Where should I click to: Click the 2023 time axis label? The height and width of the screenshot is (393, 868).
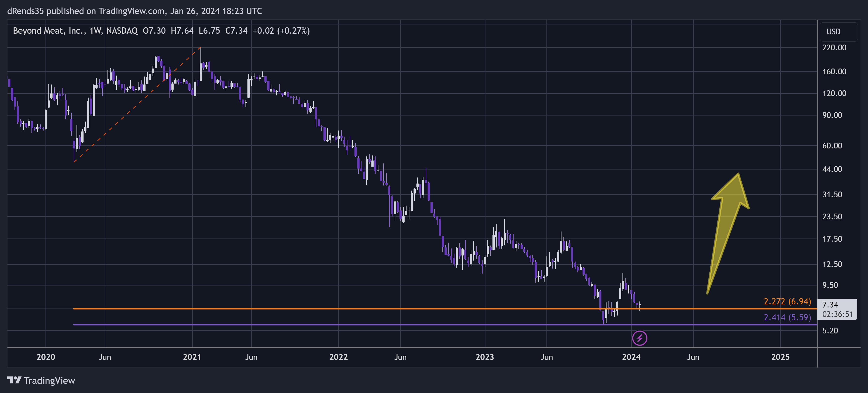[x=484, y=357]
